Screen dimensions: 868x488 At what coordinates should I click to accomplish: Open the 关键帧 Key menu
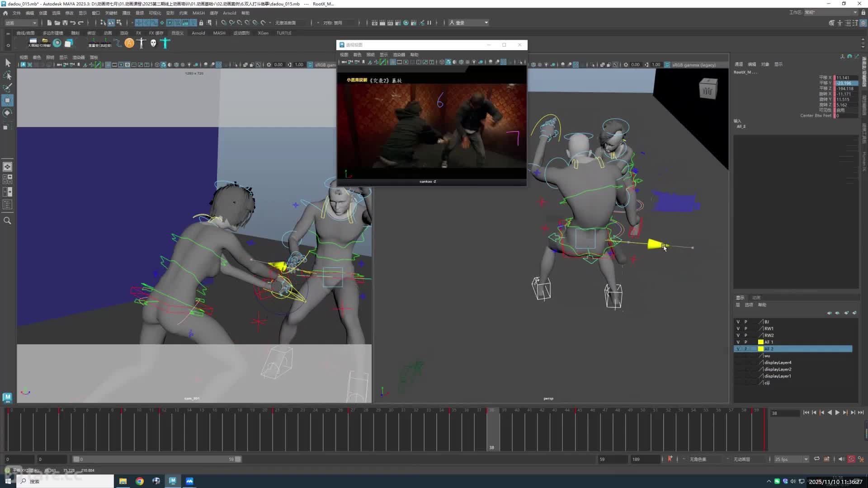click(x=111, y=13)
